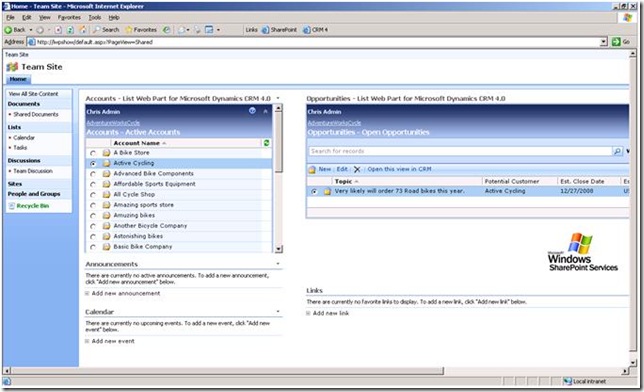Click the Print toolbar icon

[197, 30]
